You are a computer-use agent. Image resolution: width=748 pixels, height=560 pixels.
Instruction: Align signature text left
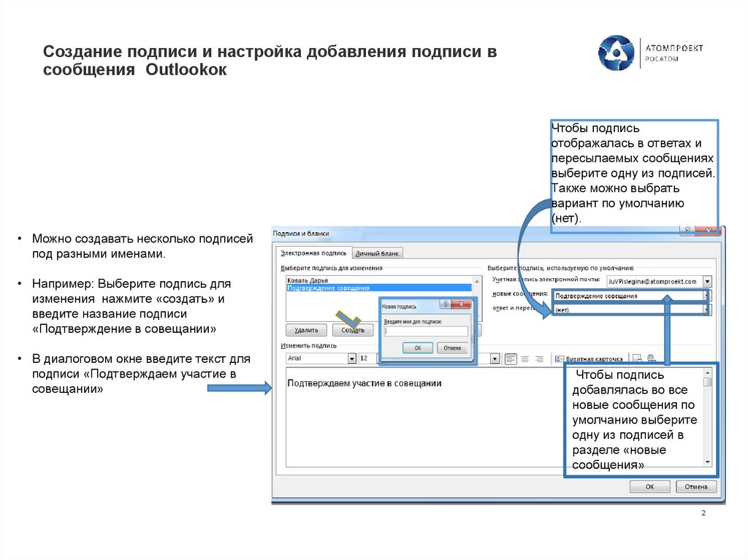[x=511, y=358]
